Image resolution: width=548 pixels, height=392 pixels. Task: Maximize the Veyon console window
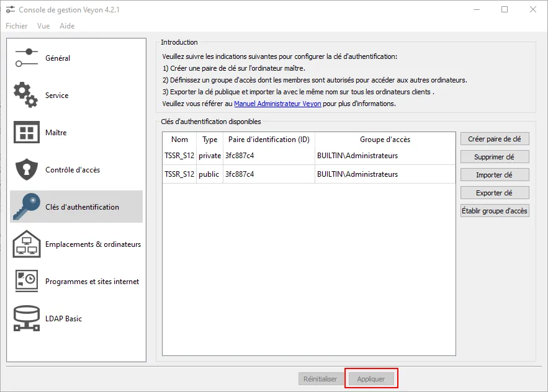505,9
